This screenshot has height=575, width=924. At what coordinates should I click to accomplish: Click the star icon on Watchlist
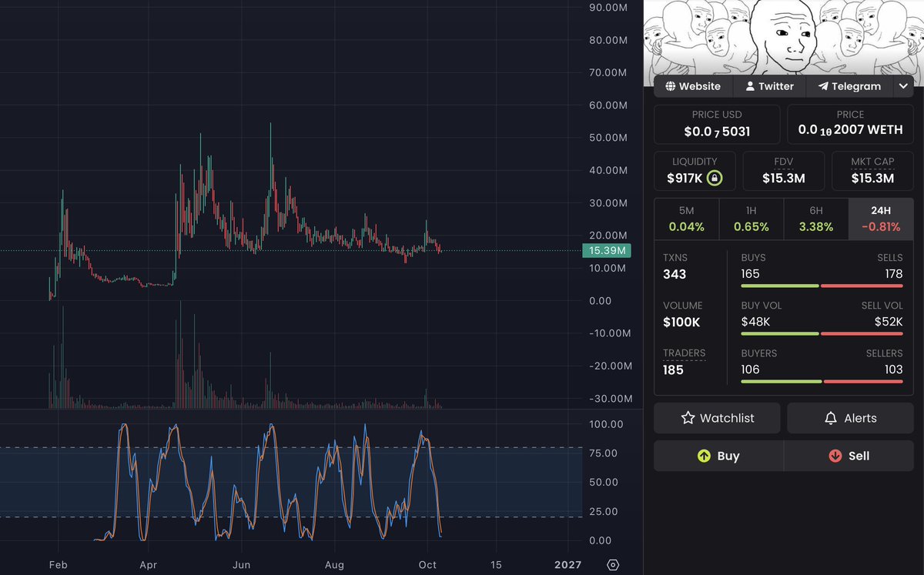pyautogui.click(x=688, y=418)
